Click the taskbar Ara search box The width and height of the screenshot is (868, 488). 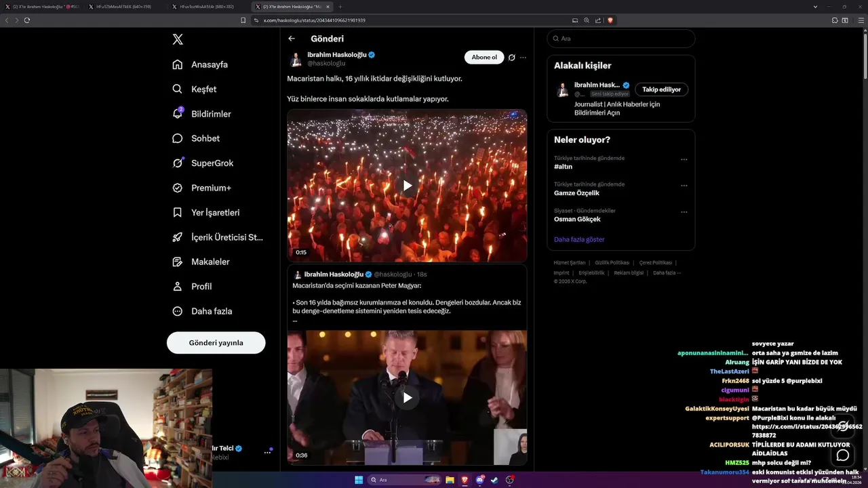(405, 480)
